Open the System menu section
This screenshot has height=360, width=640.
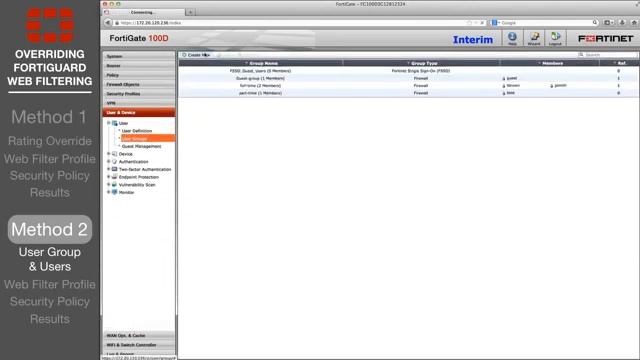(x=139, y=56)
